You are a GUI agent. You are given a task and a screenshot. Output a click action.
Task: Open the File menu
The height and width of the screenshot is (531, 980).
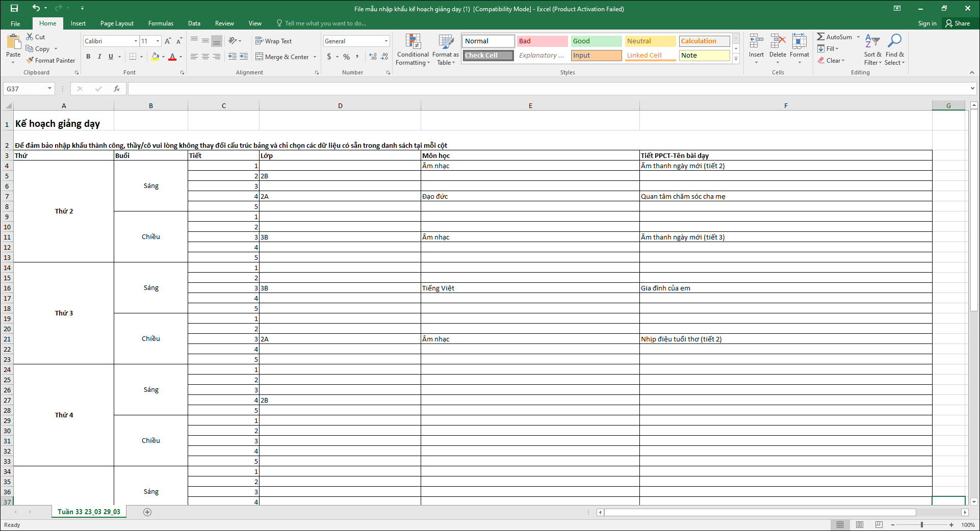click(15, 23)
